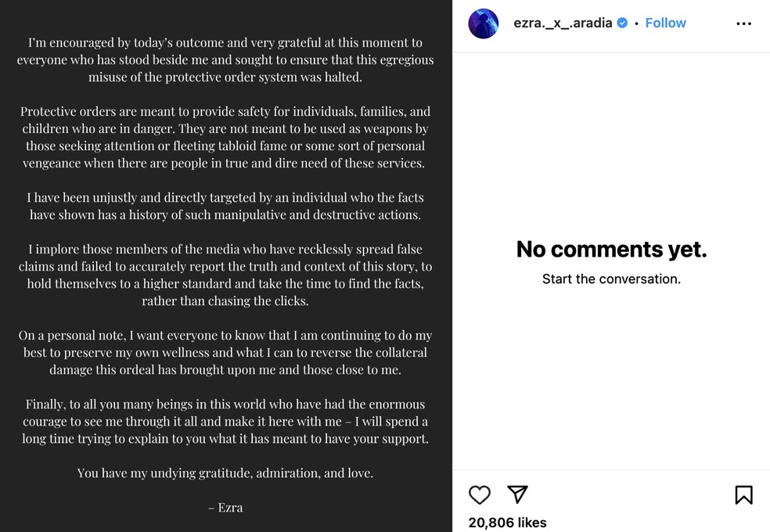Click the line starting "I have been unjustly"
The image size is (770, 532).
point(225,197)
